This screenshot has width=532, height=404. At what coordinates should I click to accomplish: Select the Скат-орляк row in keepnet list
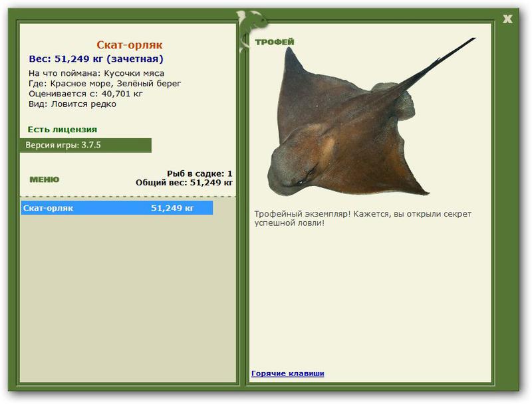point(117,208)
